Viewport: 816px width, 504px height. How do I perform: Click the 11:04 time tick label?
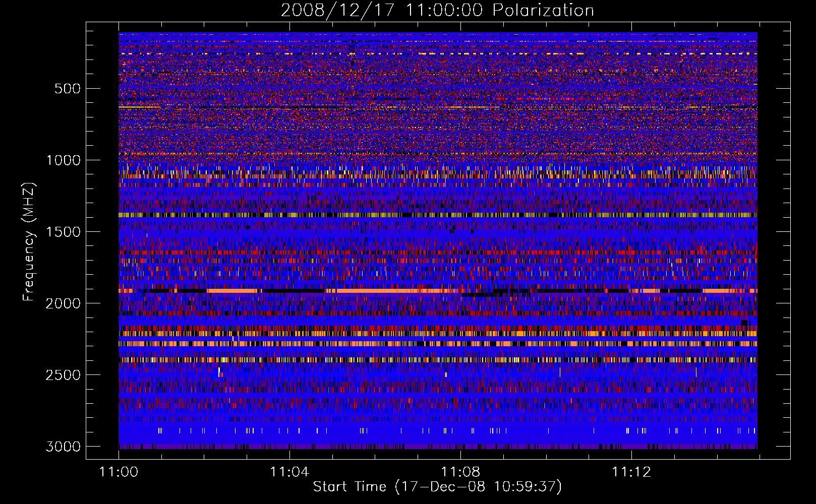(289, 472)
